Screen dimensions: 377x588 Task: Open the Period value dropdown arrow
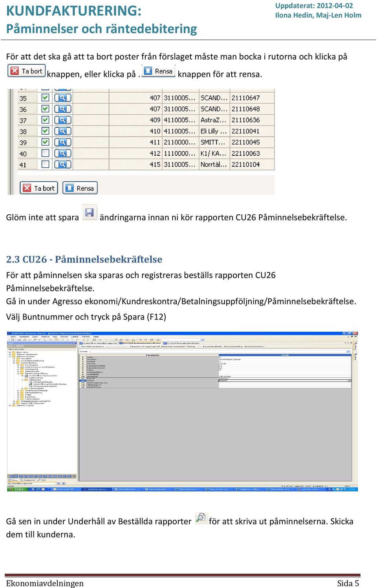(349, 381)
